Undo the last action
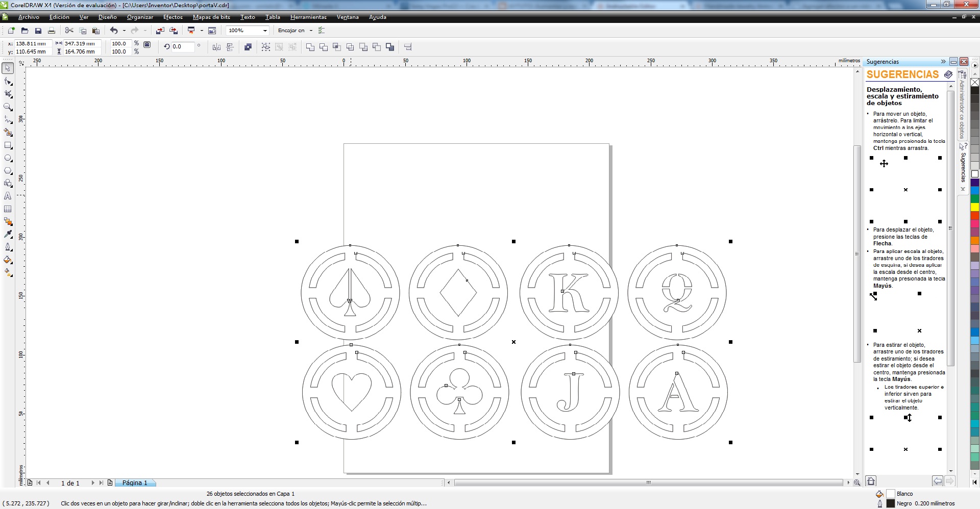Image resolution: width=980 pixels, height=509 pixels. 114,31
